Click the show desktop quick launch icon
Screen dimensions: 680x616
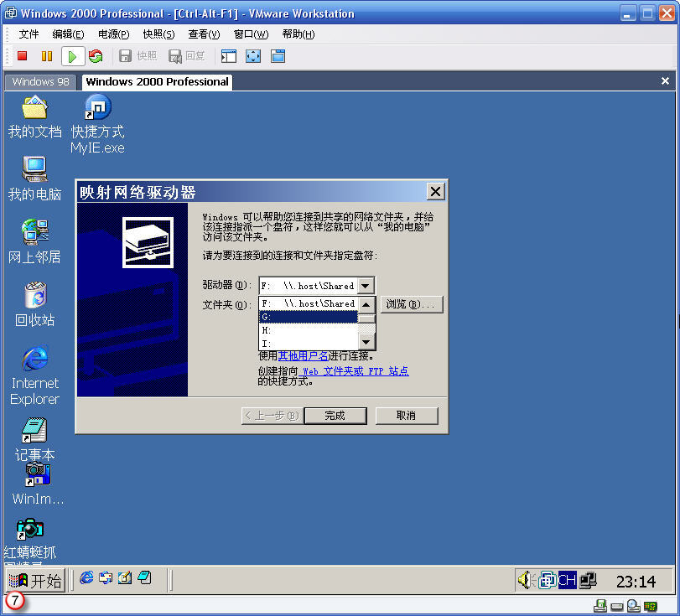point(125,578)
